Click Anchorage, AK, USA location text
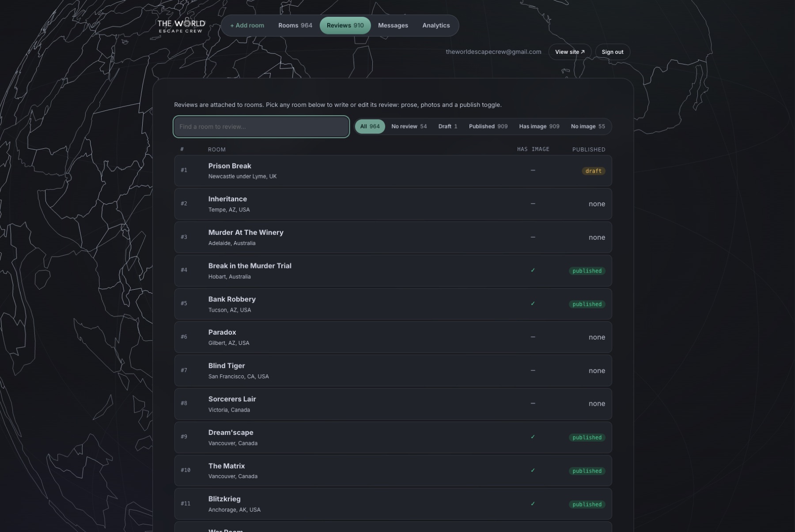 click(x=235, y=510)
